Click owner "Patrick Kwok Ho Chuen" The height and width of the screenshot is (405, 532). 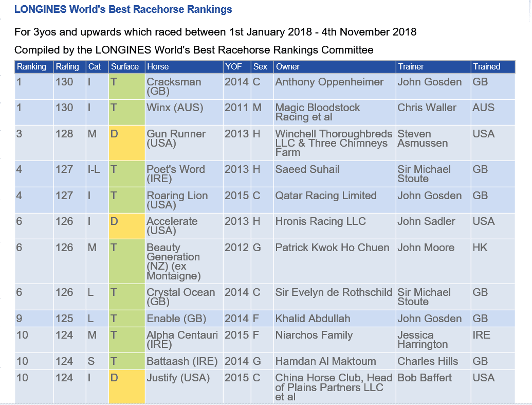[x=332, y=248]
